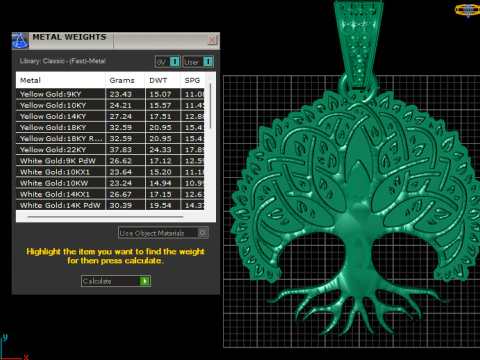Select the Yellow Gold:18KY row
This screenshot has height=360, width=480.
[x=110, y=127]
